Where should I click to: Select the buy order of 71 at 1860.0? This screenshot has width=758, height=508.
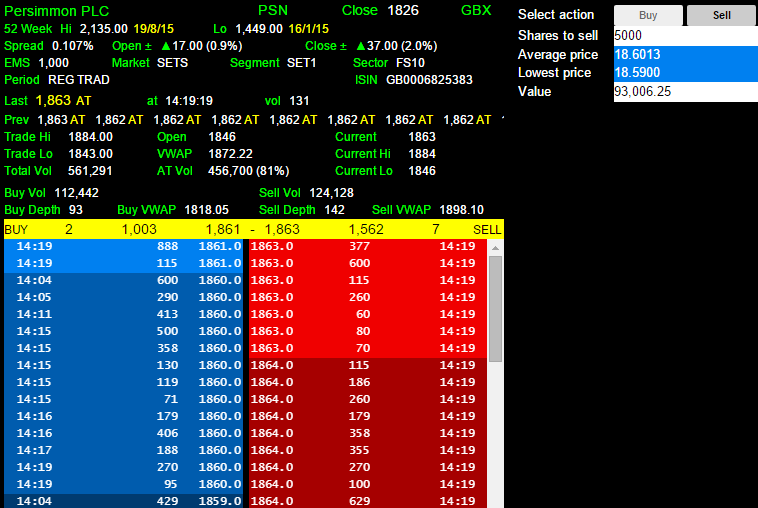[123, 399]
